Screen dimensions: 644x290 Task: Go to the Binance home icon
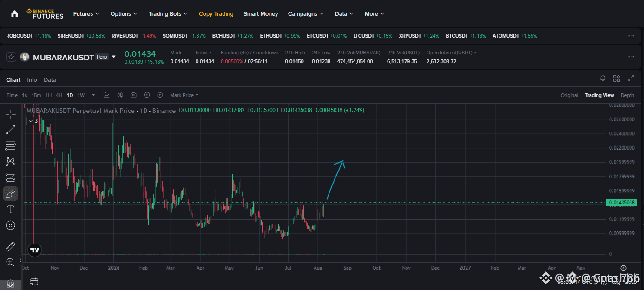pyautogui.click(x=14, y=14)
